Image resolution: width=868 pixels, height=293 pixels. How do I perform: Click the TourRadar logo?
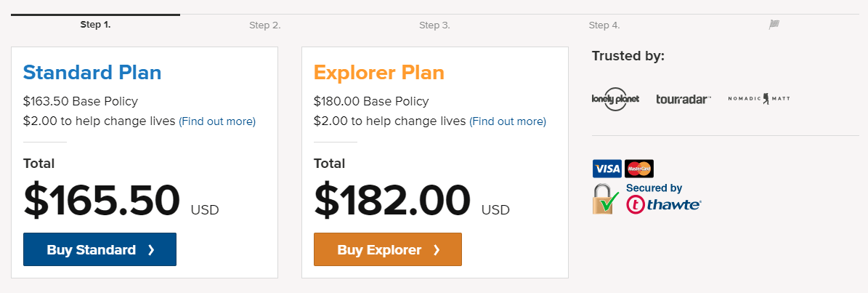(x=683, y=99)
